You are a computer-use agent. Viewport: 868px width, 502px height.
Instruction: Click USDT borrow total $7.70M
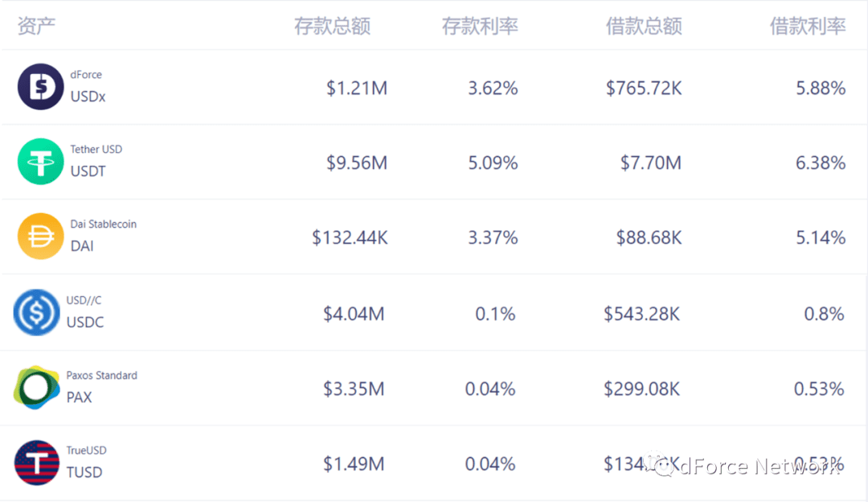pos(651,163)
